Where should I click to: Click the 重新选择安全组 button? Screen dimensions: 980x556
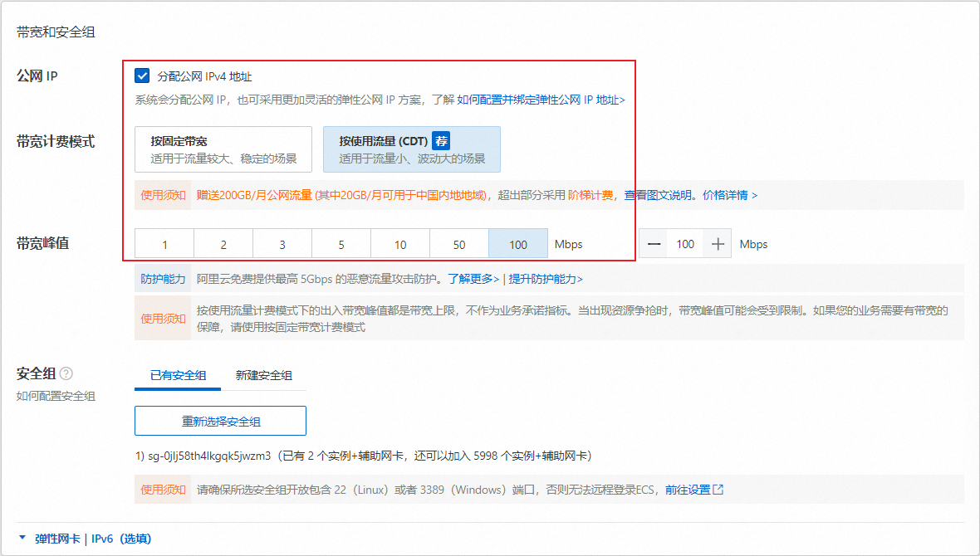tap(220, 421)
